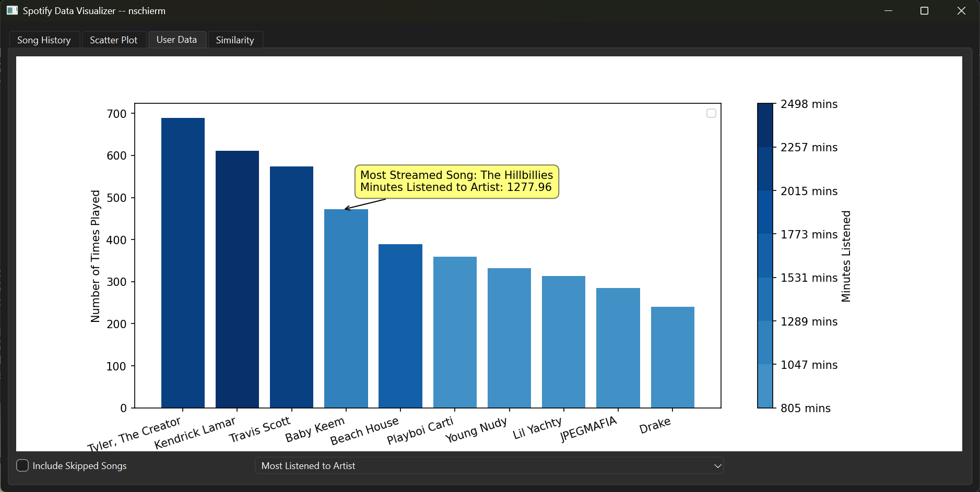Click the Travis Scott bar

click(x=291, y=287)
